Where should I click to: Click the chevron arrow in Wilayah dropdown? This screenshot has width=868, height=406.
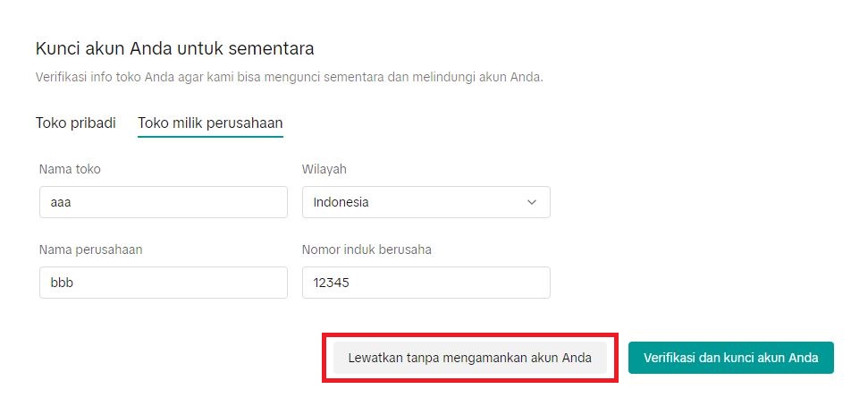[x=532, y=202]
